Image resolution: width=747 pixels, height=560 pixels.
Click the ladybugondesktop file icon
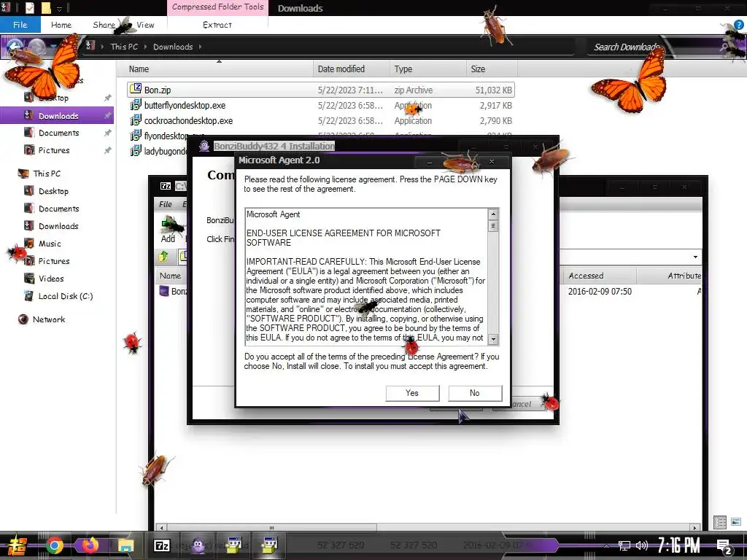click(136, 151)
